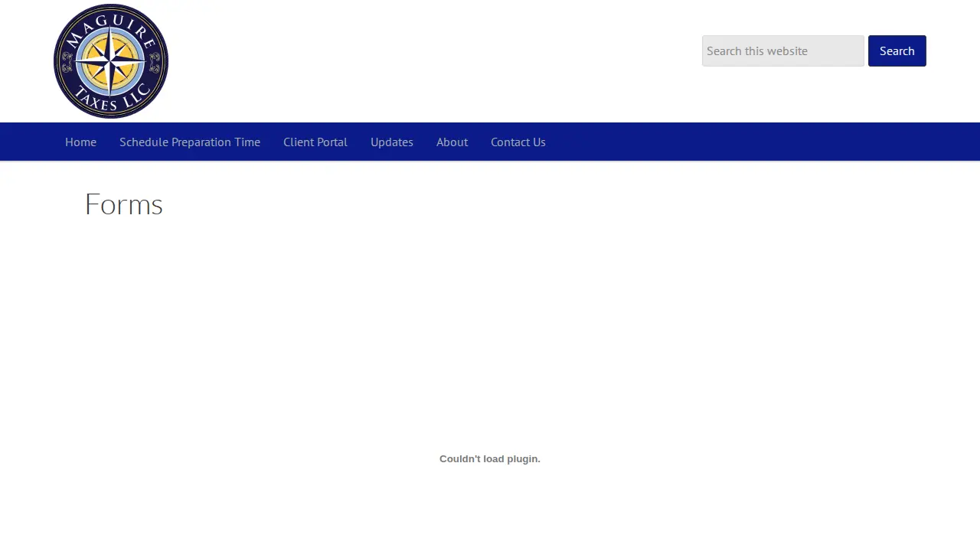Viewport: 980px width, 551px height.
Task: Focus the 'Search this website' field
Action: click(783, 51)
